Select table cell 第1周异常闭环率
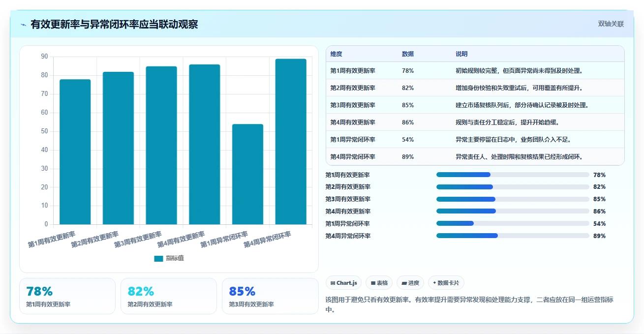644x334 pixels. 353,140
